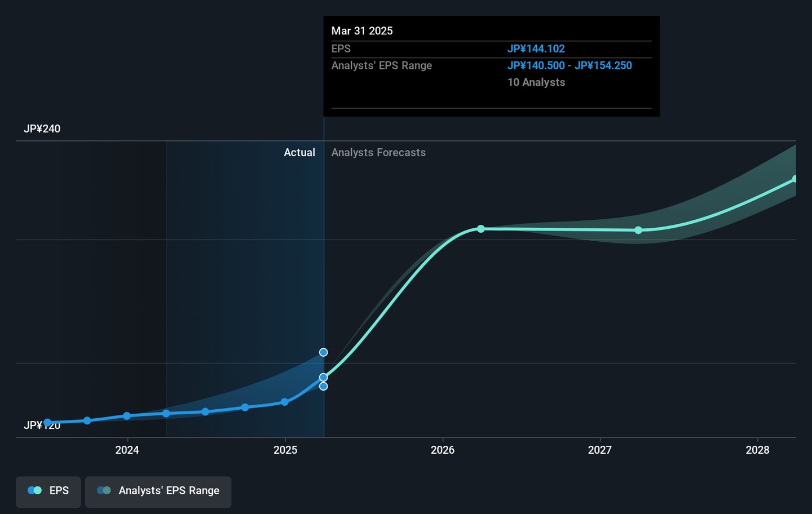Click the JP¥240 y-axis label
The image size is (812, 514).
(42, 129)
